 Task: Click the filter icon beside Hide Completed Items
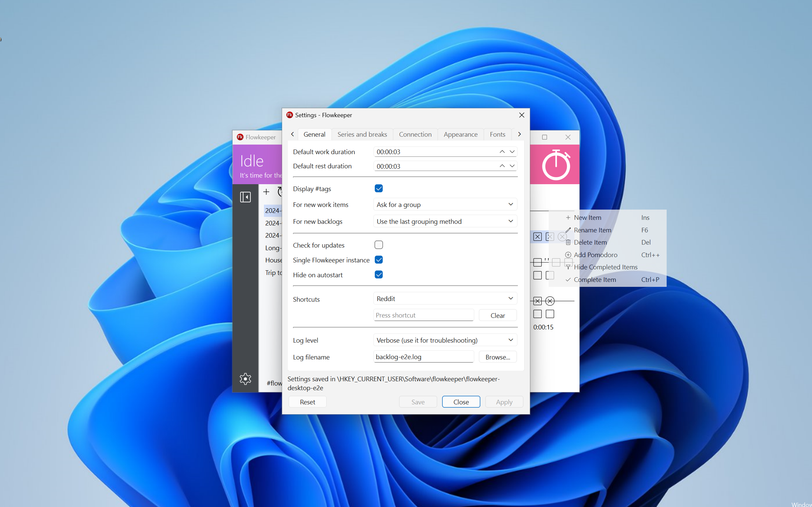(x=568, y=267)
